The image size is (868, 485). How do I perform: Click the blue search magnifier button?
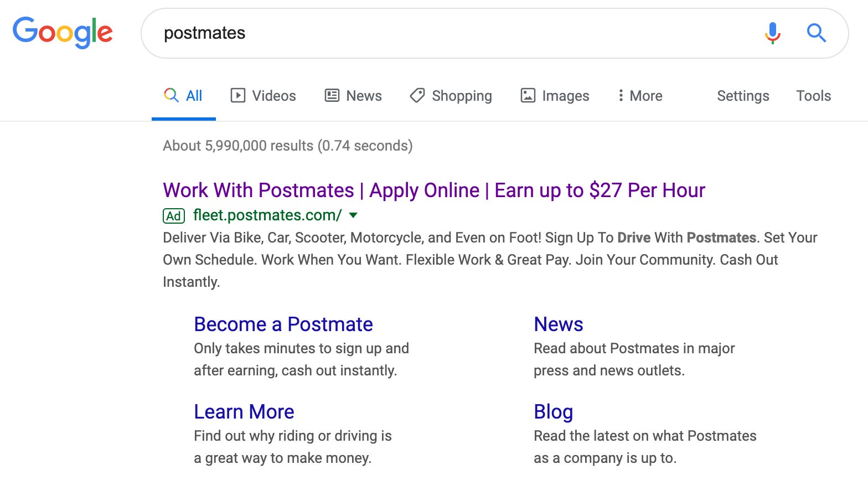coord(817,33)
